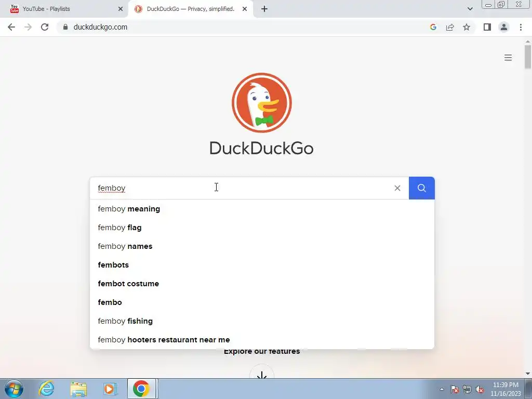This screenshot has width=532, height=399.
Task: Toggle the Chrome side panel icon
Action: tap(487, 27)
